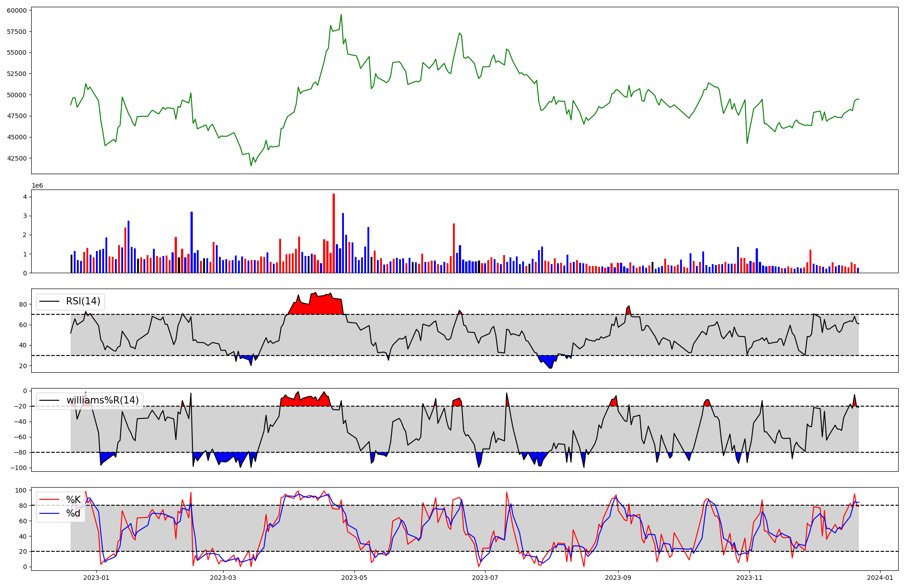Viewport: 905px width, 588px height.
Task: Click the 2023-01 x-axis tick label
Action: 96,578
